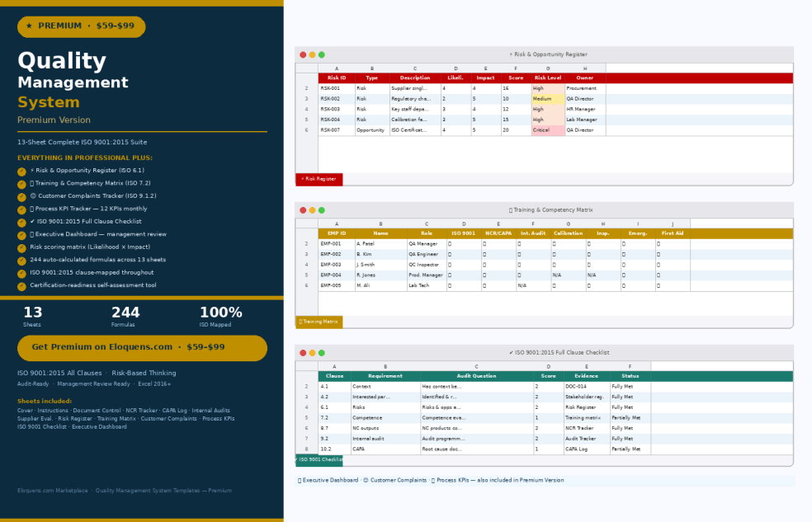Click the check icon beside clause-mapped throughout
812x522 pixels.
tap(21, 274)
